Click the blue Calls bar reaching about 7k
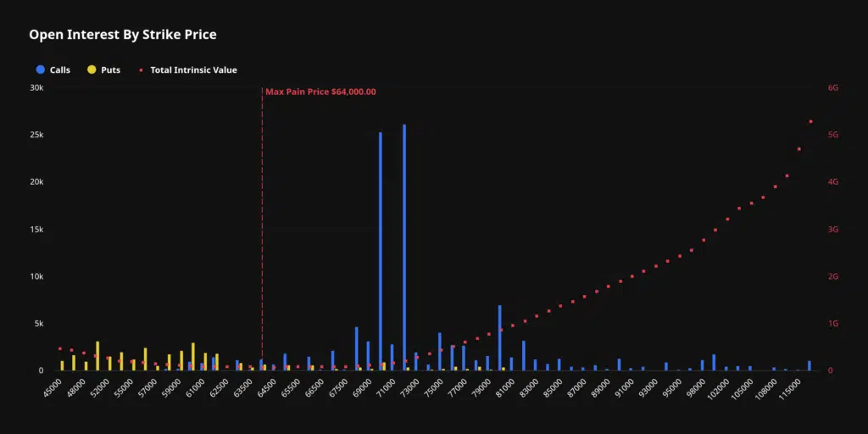The image size is (868, 434). (x=500, y=337)
